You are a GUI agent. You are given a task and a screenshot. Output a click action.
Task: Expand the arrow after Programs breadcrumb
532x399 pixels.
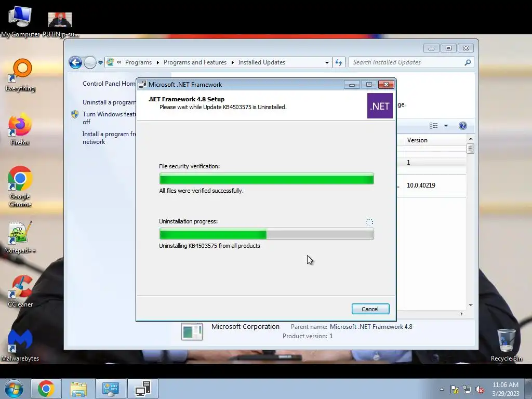pos(158,63)
